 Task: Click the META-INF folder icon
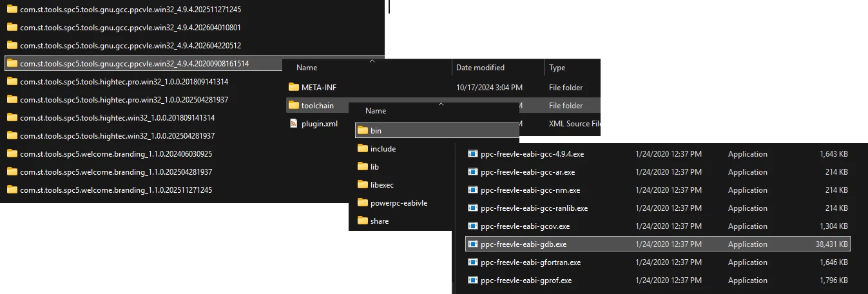[x=294, y=87]
